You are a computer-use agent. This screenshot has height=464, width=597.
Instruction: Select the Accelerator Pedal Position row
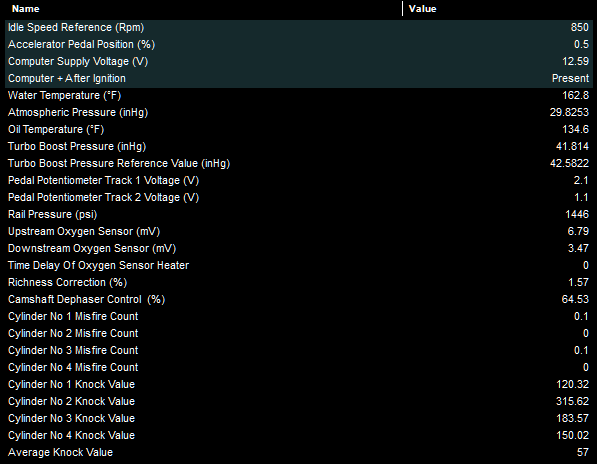(x=299, y=45)
